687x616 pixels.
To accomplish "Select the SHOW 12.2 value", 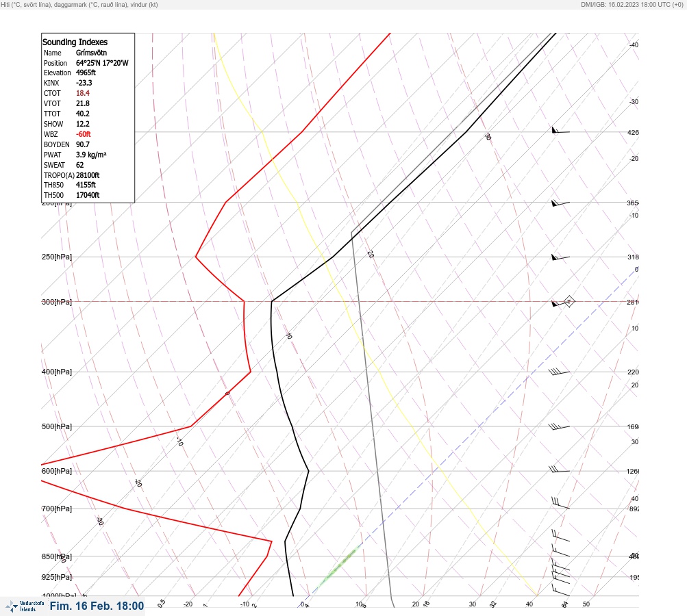I will click(x=83, y=124).
